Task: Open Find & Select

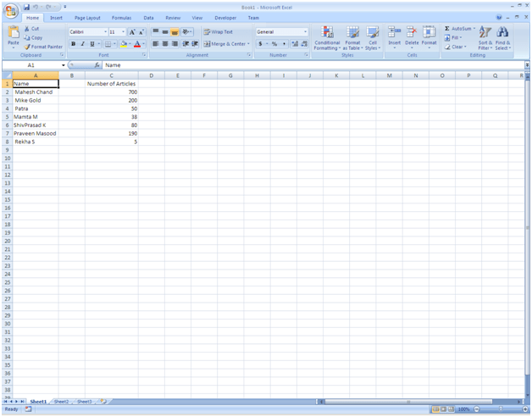Action: tap(503, 37)
